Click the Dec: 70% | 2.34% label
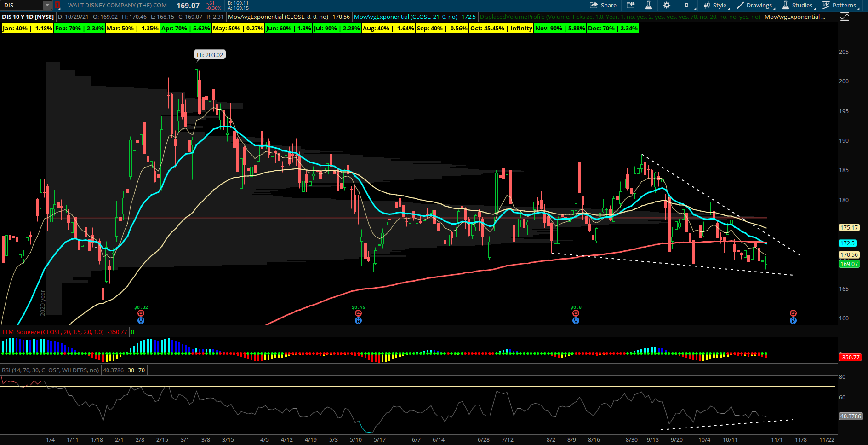Viewport: 868px width, 445px height. point(613,28)
